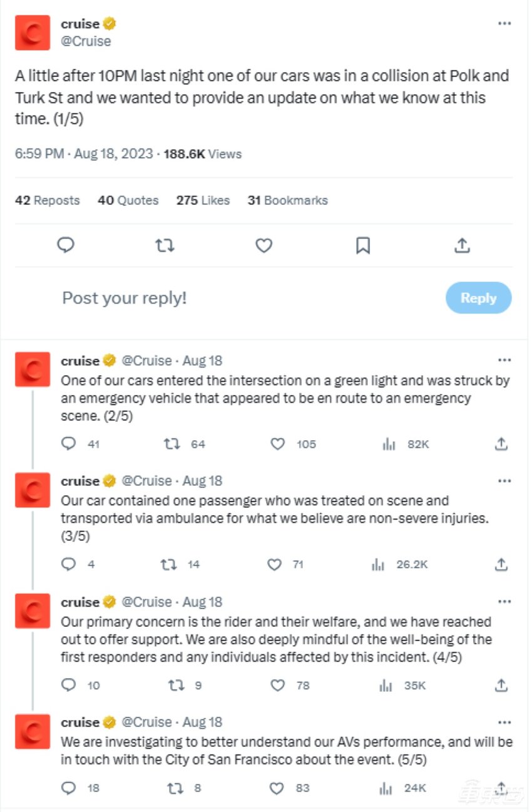Image resolution: width=532 pixels, height=812 pixels.
Task: Open the reply composer via comment icon
Action: tap(66, 245)
